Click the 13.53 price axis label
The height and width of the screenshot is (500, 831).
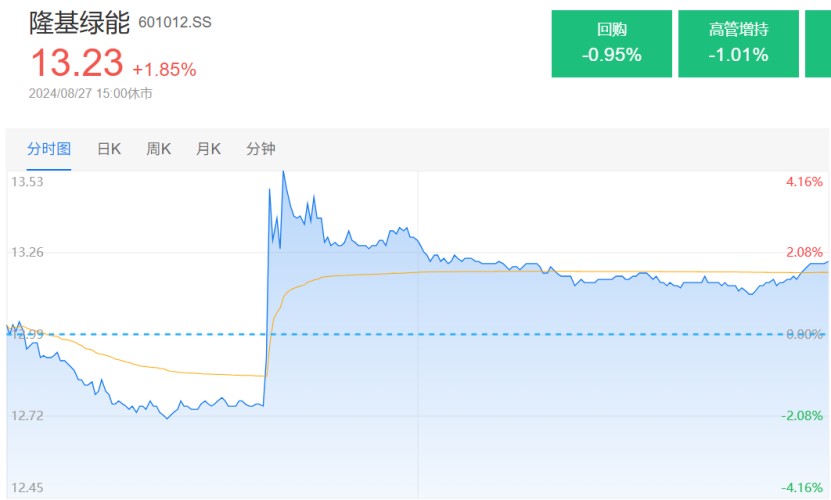[x=26, y=182]
